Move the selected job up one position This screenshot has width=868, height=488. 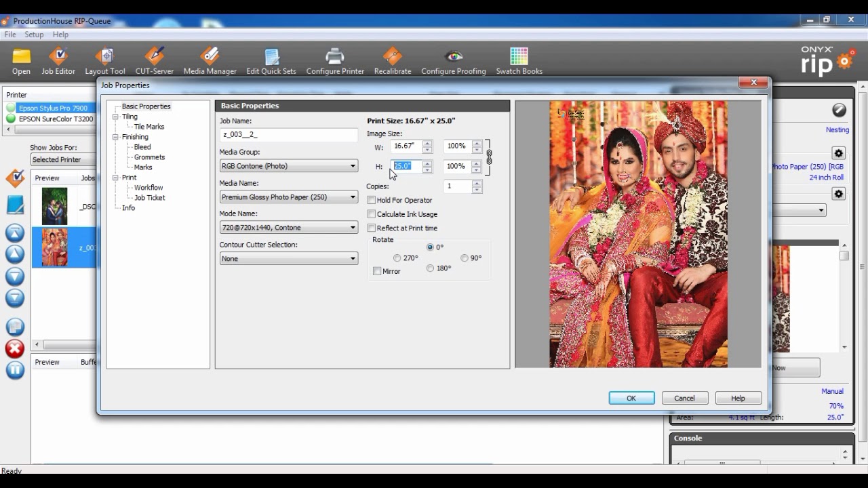15,254
